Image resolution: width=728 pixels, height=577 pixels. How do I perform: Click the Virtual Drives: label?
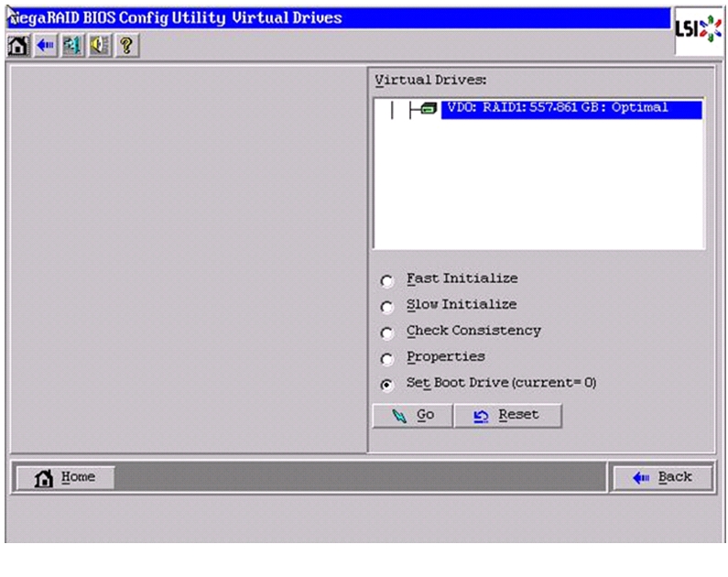[x=430, y=81]
